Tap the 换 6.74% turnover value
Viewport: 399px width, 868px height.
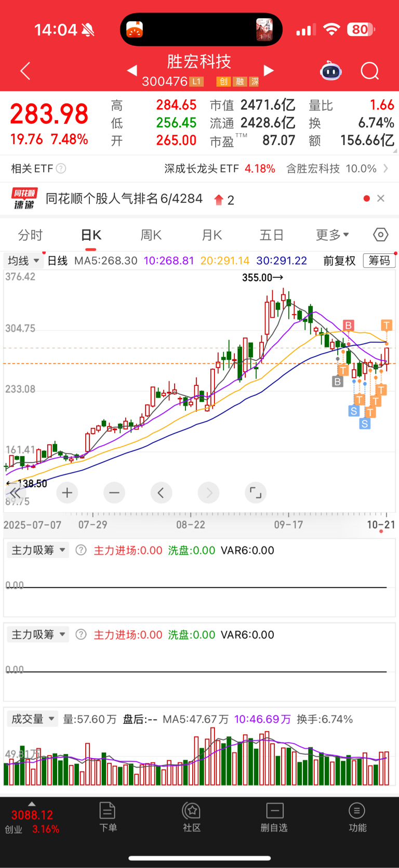tap(351, 123)
